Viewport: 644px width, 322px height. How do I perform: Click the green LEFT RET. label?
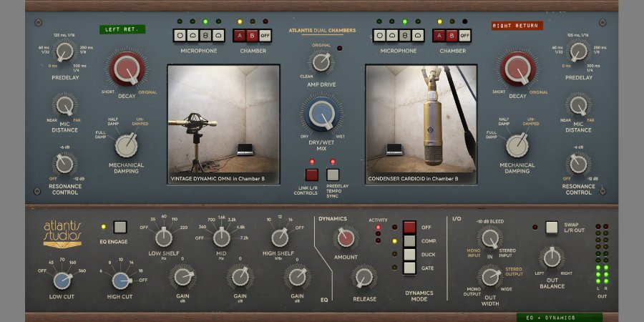(x=122, y=29)
